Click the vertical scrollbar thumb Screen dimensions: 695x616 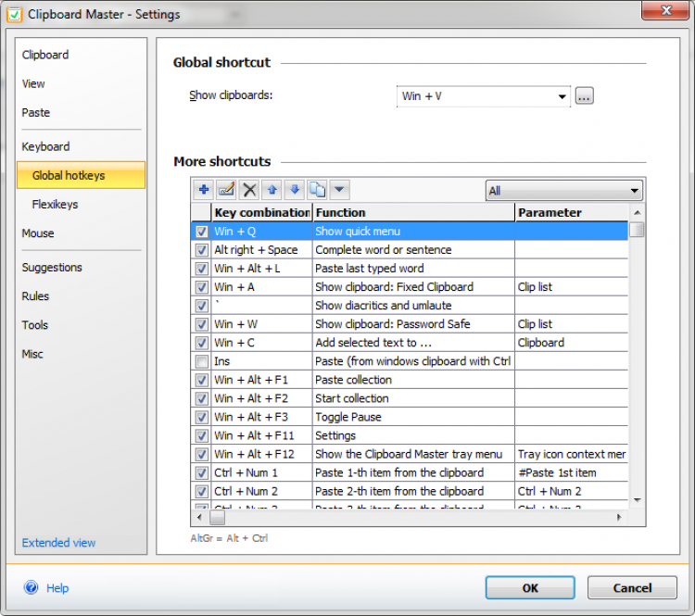click(637, 230)
